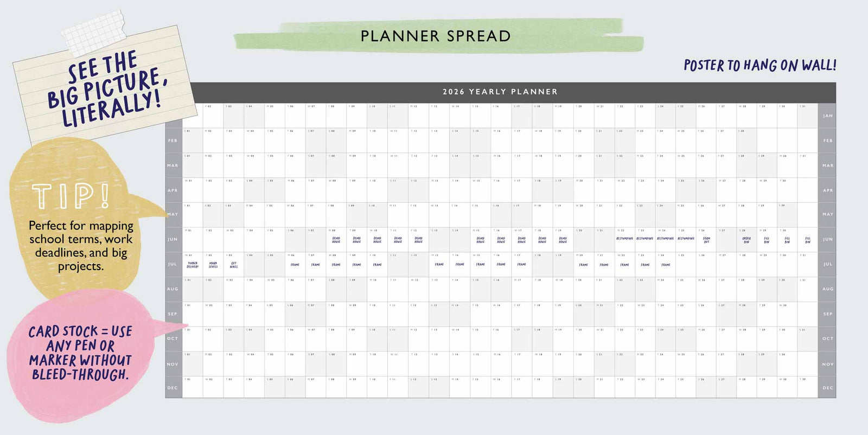This screenshot has height=435, width=868.
Task: Click the washi tape piece on the note
Action: tap(94, 33)
